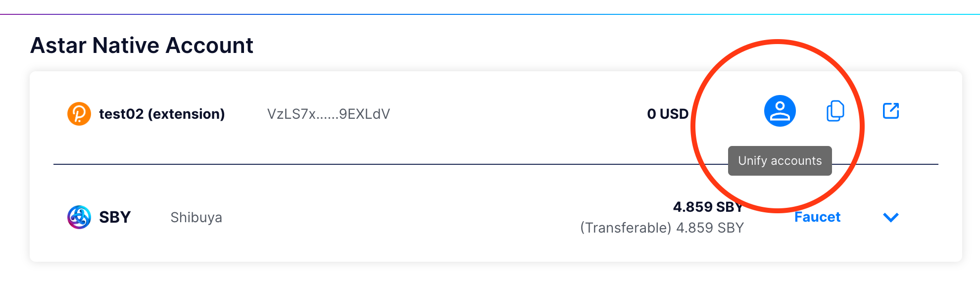Copy the wallet address with copy icon
The image size is (980, 288).
point(835,111)
